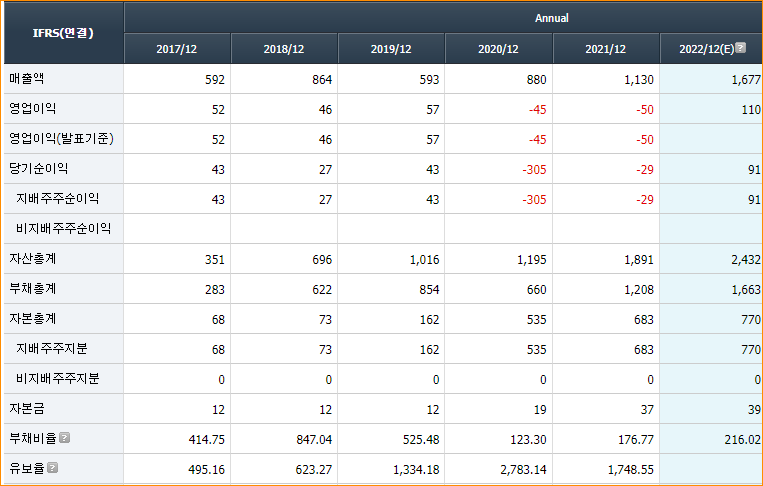The image size is (763, 486).
Task: Click the estimated 부채총계 value 1,663
Action: (x=746, y=290)
